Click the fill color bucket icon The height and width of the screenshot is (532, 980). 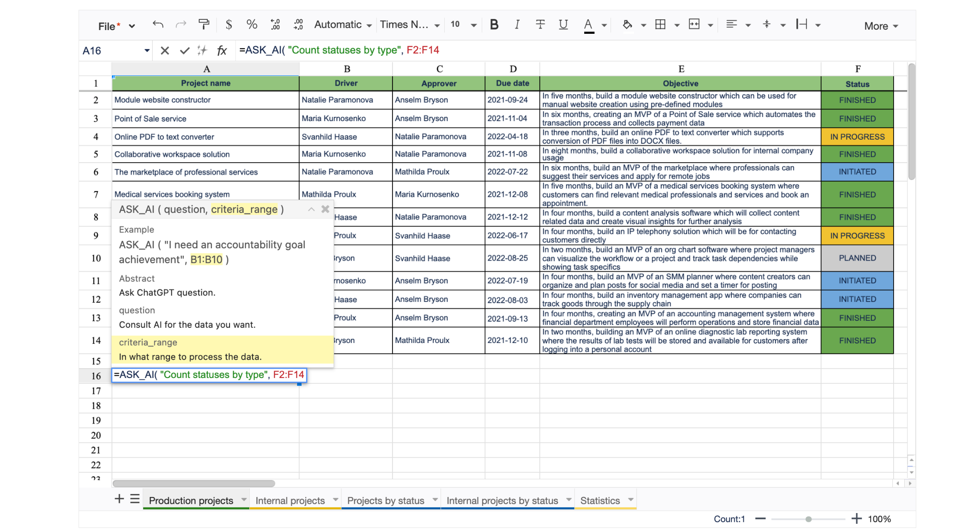coord(627,25)
